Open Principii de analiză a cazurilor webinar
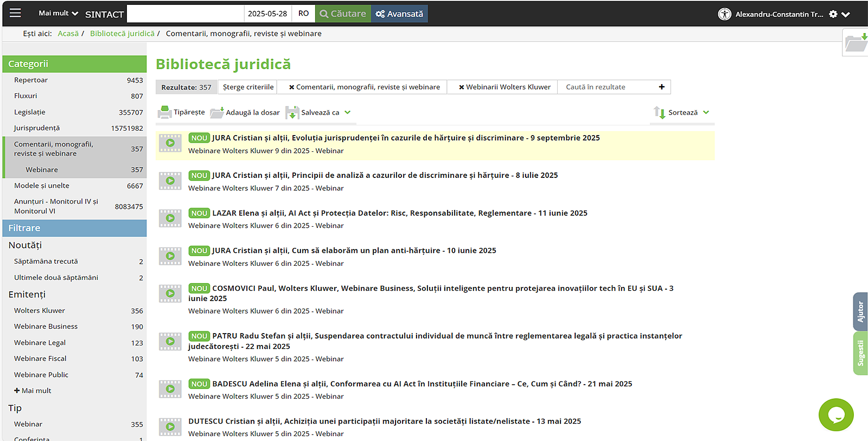Image resolution: width=868 pixels, height=441 pixels. (385, 175)
